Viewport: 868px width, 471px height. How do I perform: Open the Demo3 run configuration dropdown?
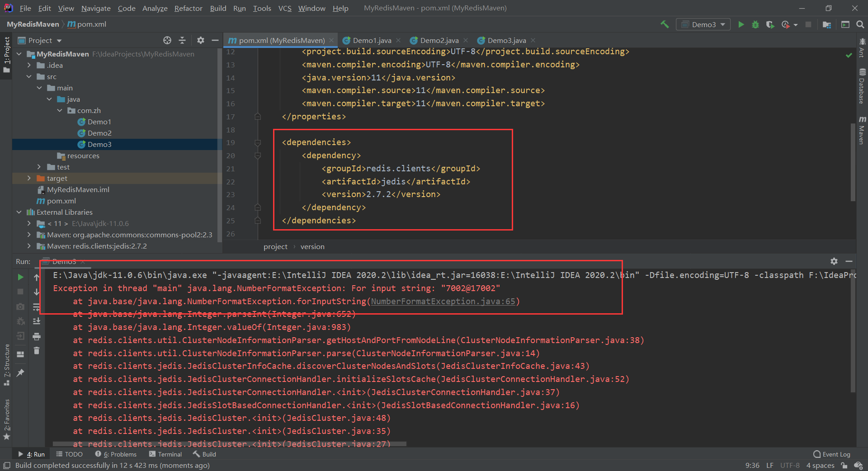[x=703, y=24]
